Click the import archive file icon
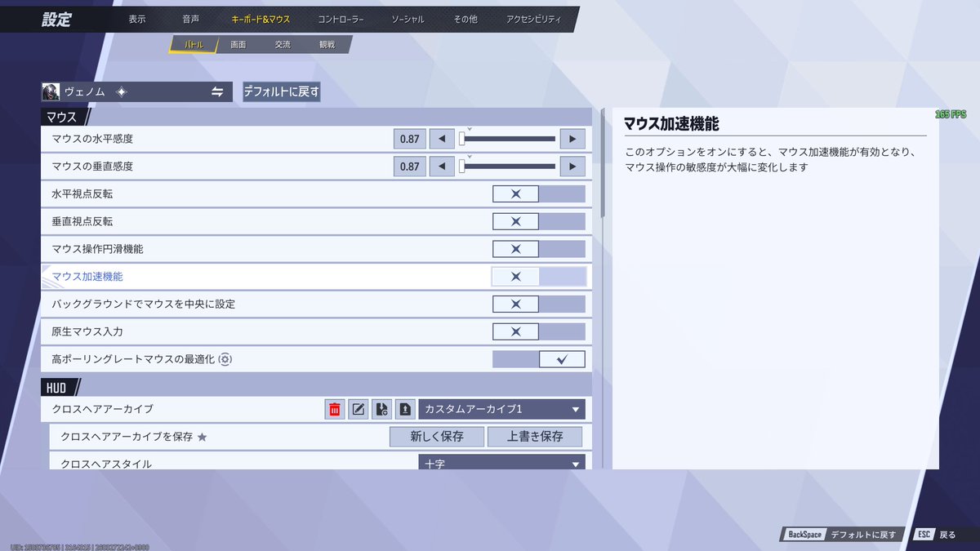 point(381,409)
